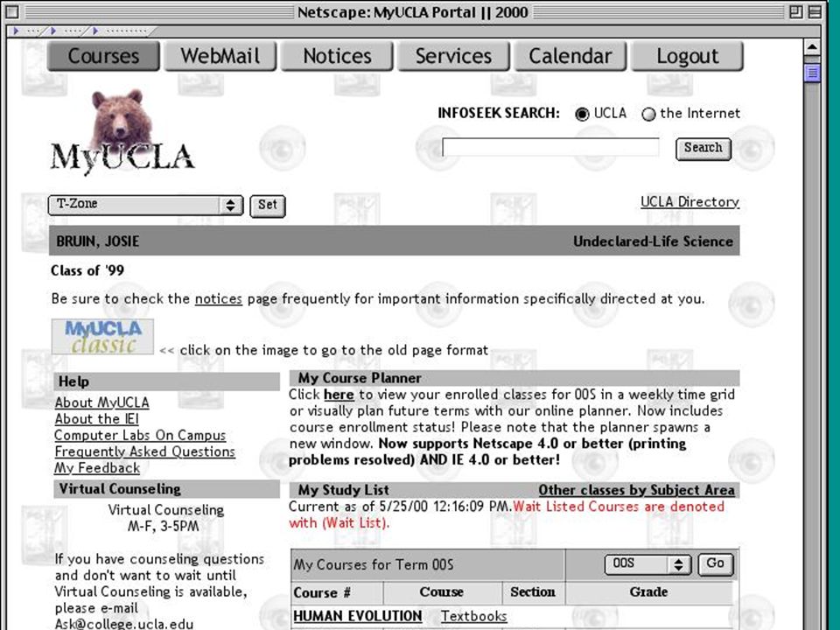Click 'here' link in My Course Planner

(339, 395)
